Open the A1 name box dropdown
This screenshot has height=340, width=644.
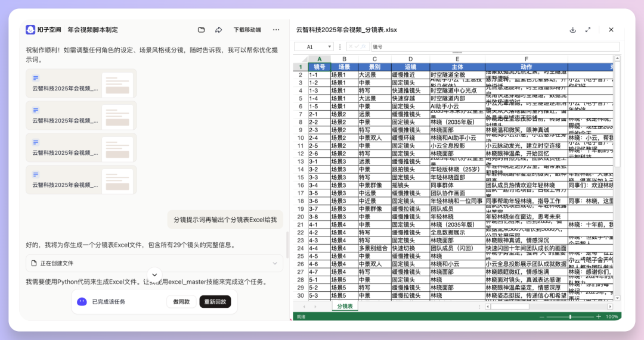tap(329, 46)
